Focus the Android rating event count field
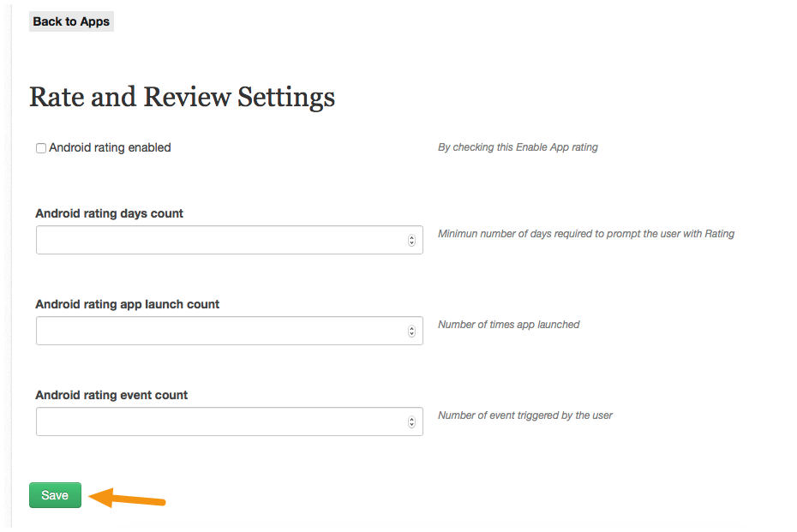 pyautogui.click(x=229, y=421)
